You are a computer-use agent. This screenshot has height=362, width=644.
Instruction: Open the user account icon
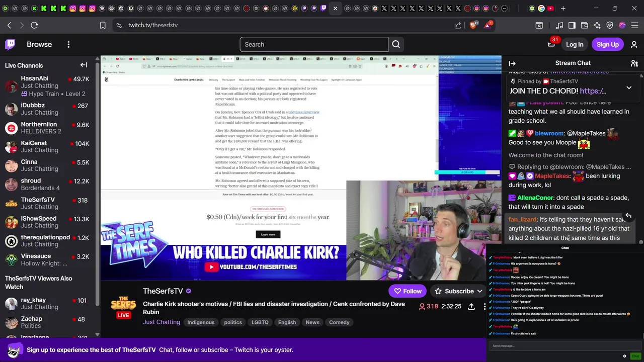[634, 44]
